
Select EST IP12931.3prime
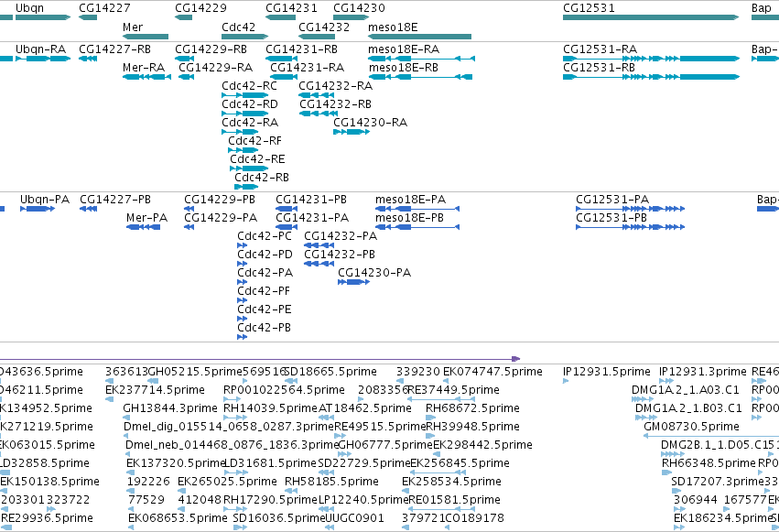click(702, 372)
